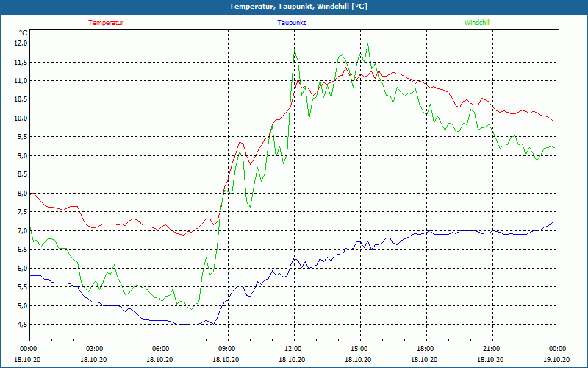Select the 12:00 time axis label
This screenshot has height=368, width=588.
(293, 349)
